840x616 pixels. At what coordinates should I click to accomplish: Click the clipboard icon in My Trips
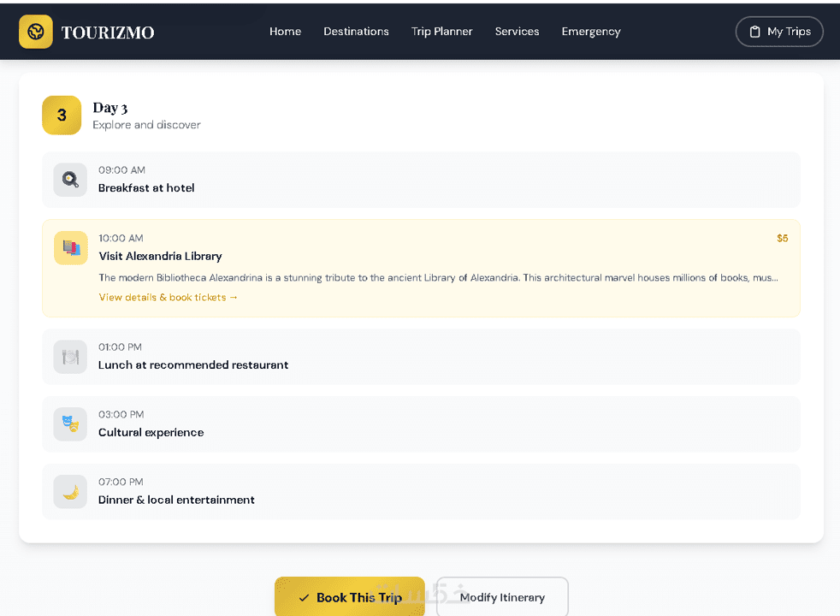coord(754,32)
